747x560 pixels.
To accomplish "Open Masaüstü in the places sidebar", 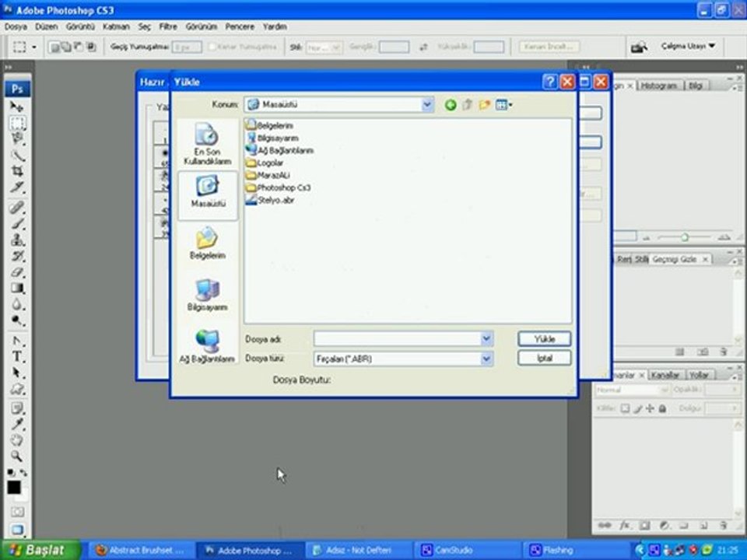I will pyautogui.click(x=208, y=191).
